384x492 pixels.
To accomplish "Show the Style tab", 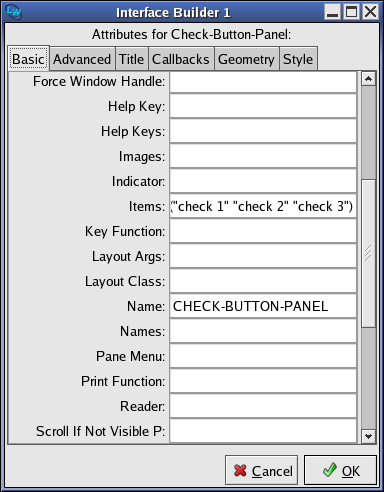I will [x=298, y=59].
